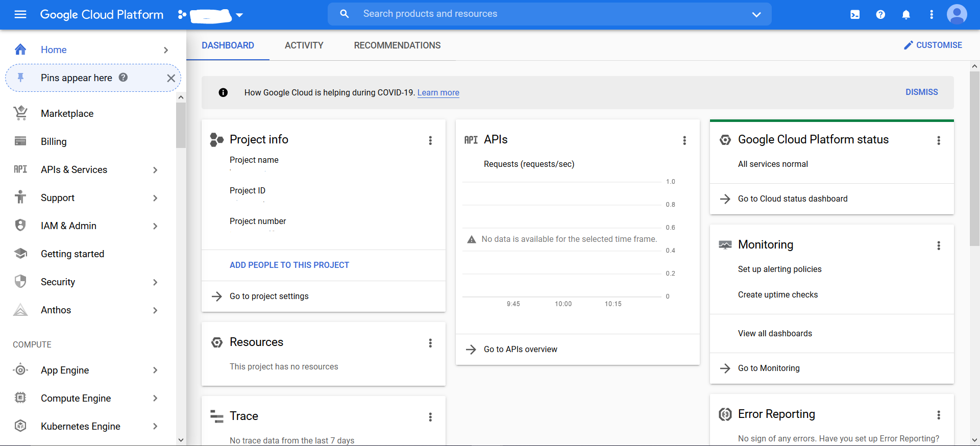The width and height of the screenshot is (980, 446).
Task: Click the IAM & Admin shield icon
Action: point(20,225)
